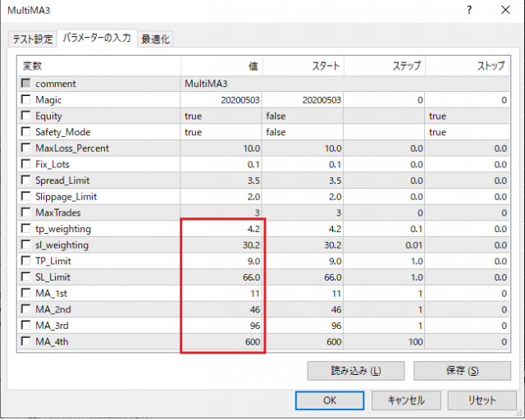Select the パラメーターの入力 tab

pyautogui.click(x=97, y=38)
